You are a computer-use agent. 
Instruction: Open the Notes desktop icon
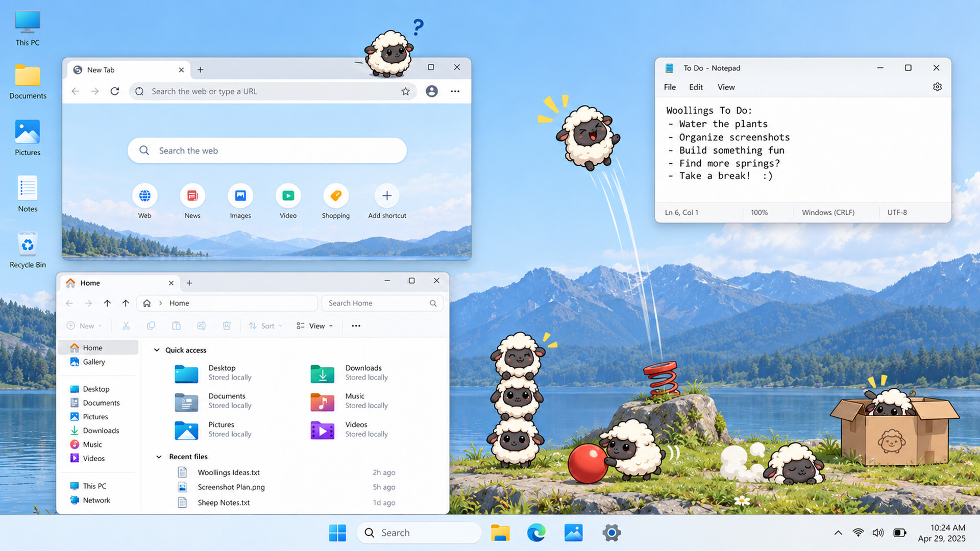click(28, 194)
